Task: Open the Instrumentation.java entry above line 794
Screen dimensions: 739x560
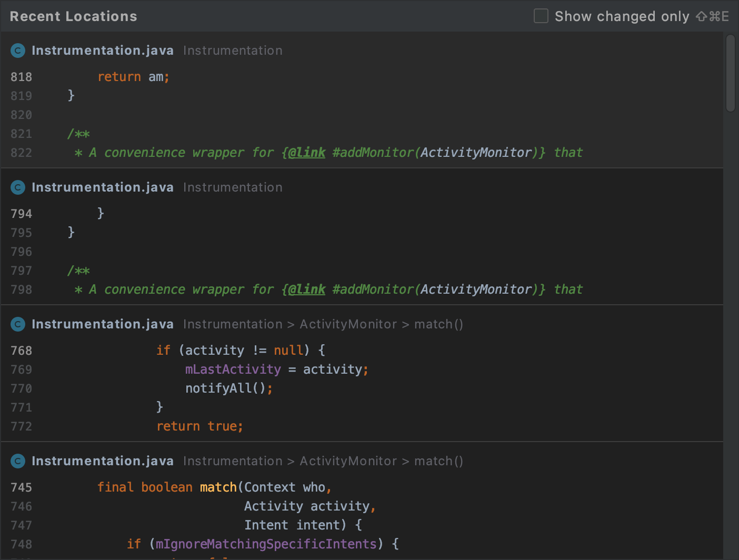Action: pyautogui.click(x=103, y=187)
